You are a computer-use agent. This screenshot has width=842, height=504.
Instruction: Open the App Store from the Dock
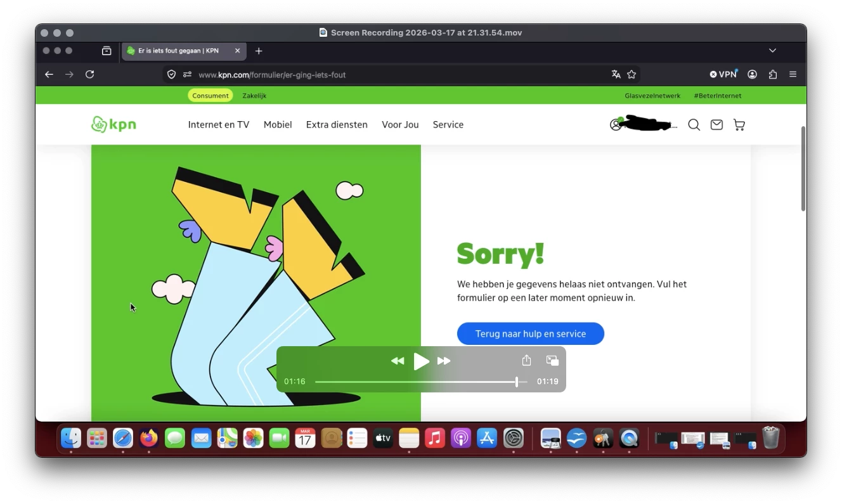[x=487, y=437]
